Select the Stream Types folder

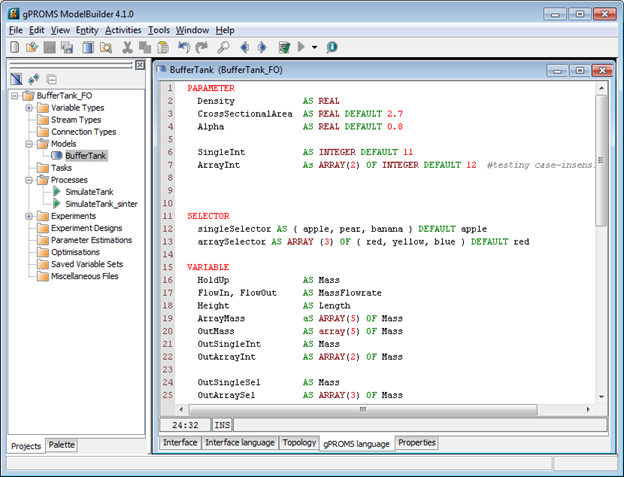point(76,120)
